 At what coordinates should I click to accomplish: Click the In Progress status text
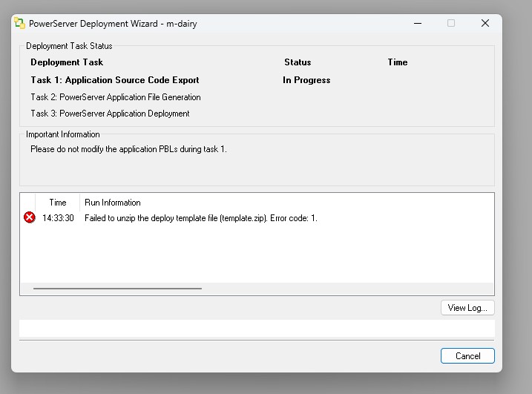pyautogui.click(x=306, y=80)
